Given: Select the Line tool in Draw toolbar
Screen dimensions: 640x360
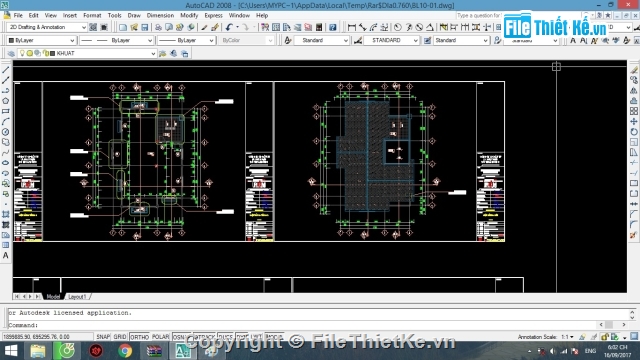Looking at the screenshot, I should coord(6,70).
